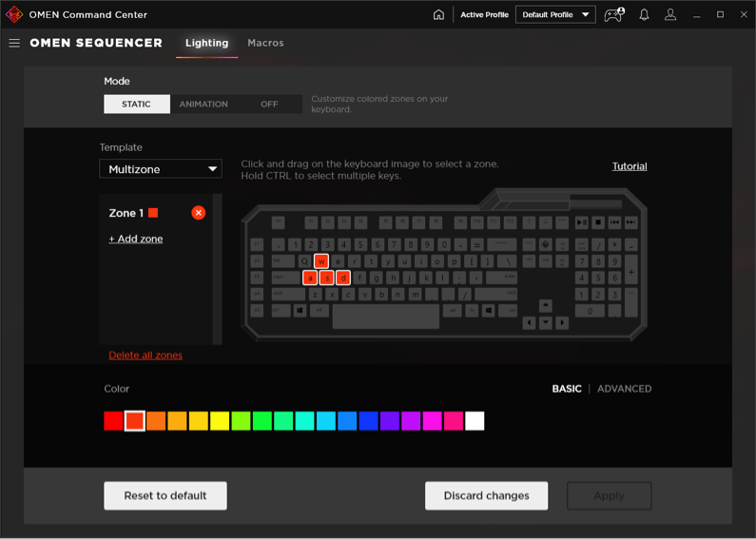The width and height of the screenshot is (756, 539).
Task: Select the highlighted S key
Action: 326,278
